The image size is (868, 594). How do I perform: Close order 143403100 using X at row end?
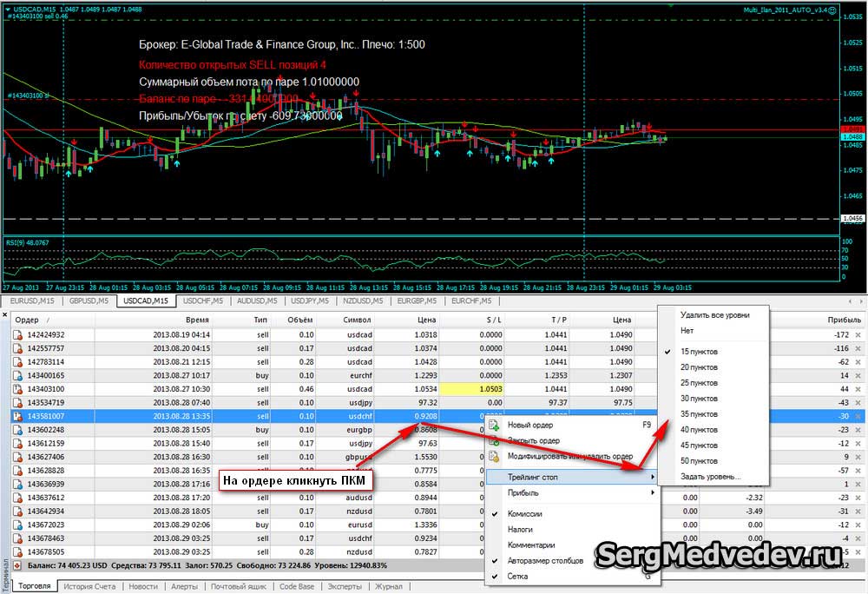858,389
